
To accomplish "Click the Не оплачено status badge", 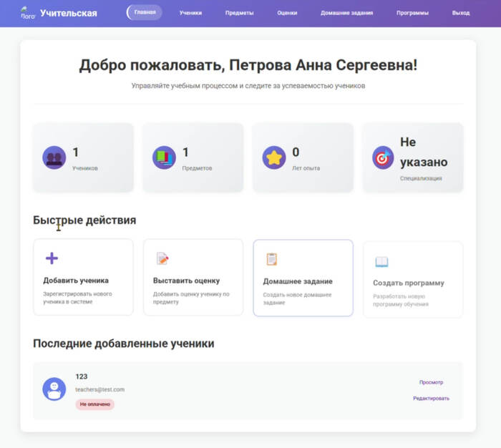I will click(x=95, y=404).
